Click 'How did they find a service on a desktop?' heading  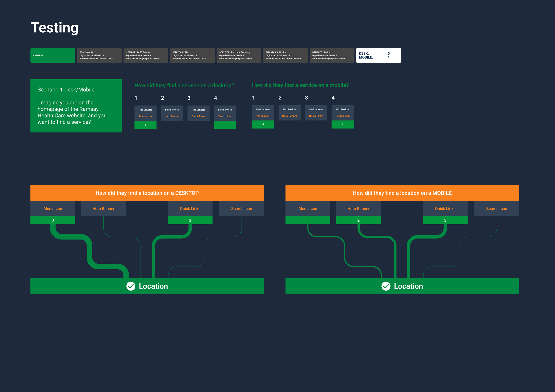[184, 85]
